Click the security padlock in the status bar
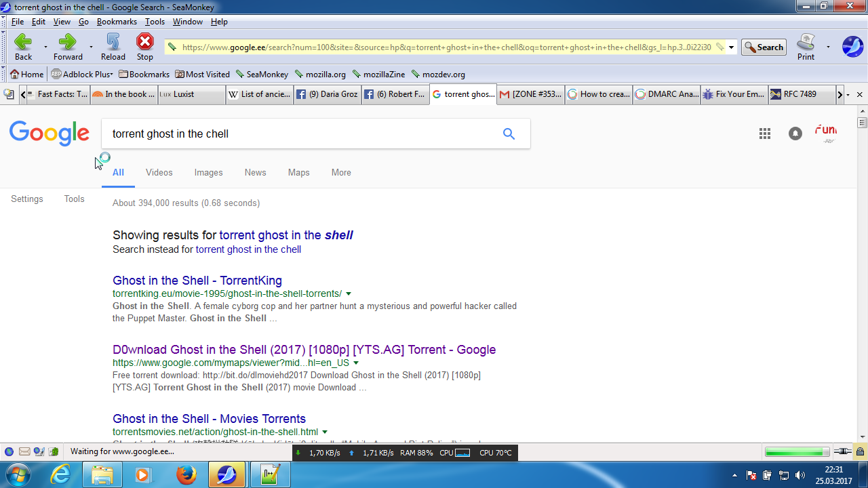The height and width of the screenshot is (488, 868). pos(860,451)
